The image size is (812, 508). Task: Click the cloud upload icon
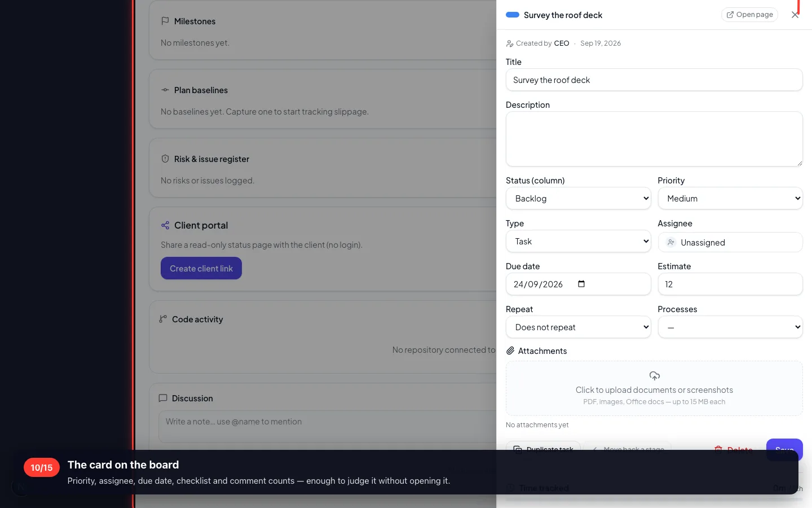click(x=655, y=376)
